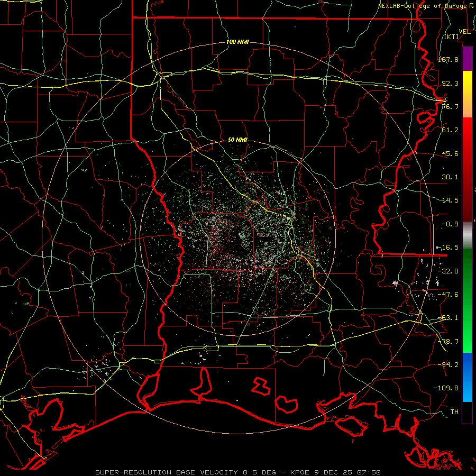This screenshot has width=476, height=476.
Task: Click the -16.5 velocity scale value
Action: (449, 248)
